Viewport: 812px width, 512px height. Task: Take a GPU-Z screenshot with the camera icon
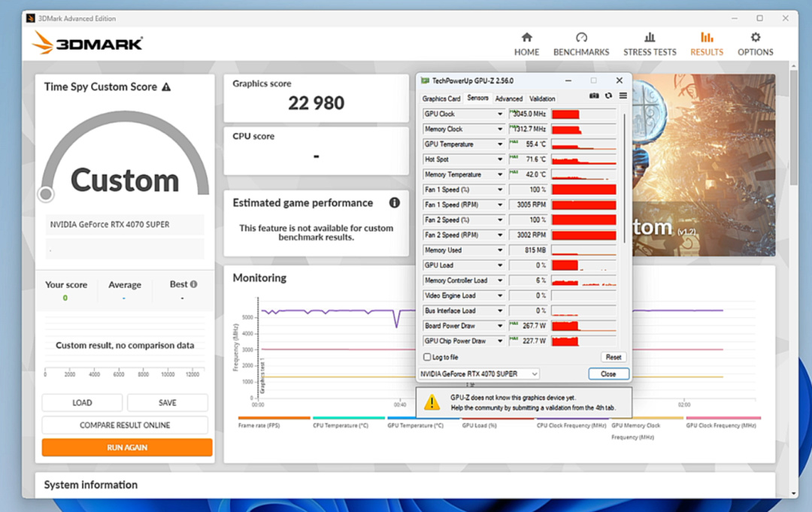pos(593,95)
